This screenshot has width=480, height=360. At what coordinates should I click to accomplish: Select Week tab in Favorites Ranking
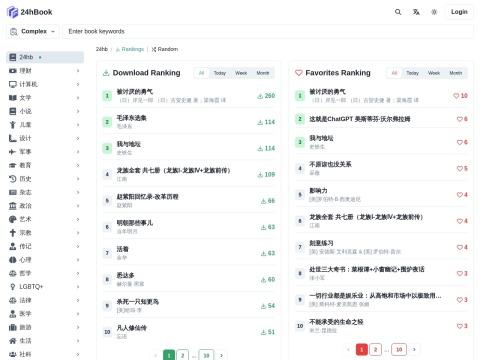point(434,73)
